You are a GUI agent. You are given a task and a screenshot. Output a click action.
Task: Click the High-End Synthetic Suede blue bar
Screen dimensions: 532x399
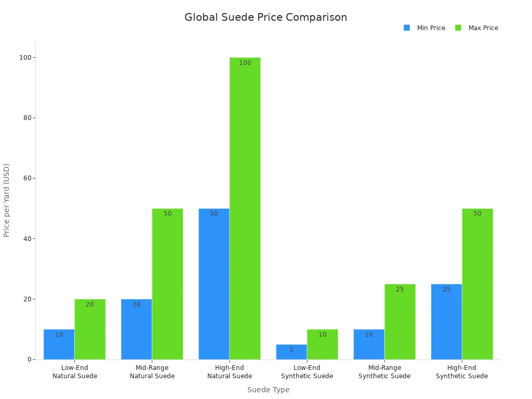(446, 322)
